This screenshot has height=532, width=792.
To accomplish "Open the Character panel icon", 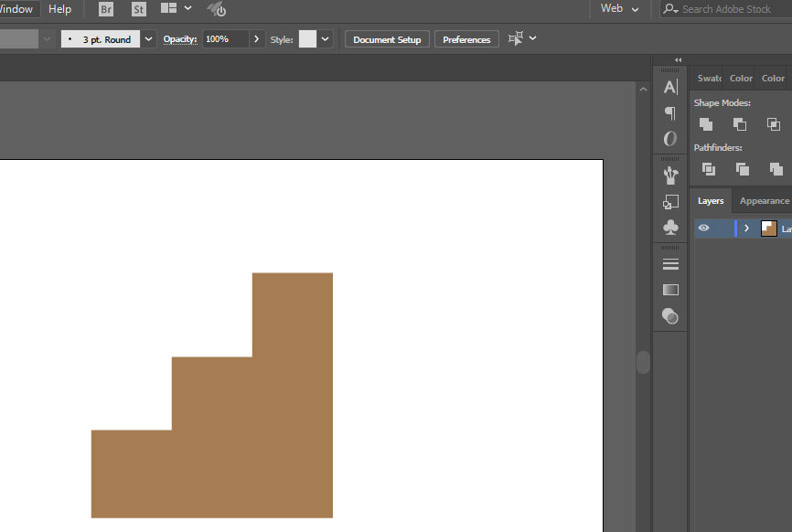I will click(670, 87).
